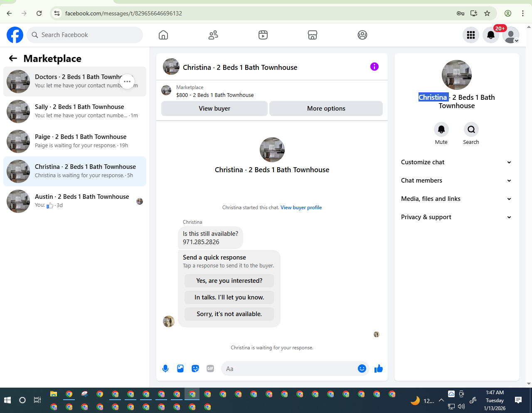The width and height of the screenshot is (532, 413).
Task: Choose a GIF with the GIF icon
Action: (x=210, y=368)
